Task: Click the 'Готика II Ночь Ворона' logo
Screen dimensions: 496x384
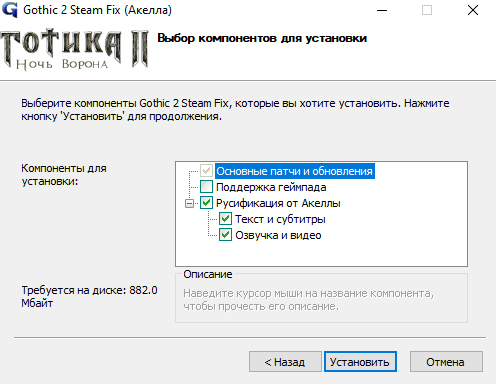Action: pos(75,49)
